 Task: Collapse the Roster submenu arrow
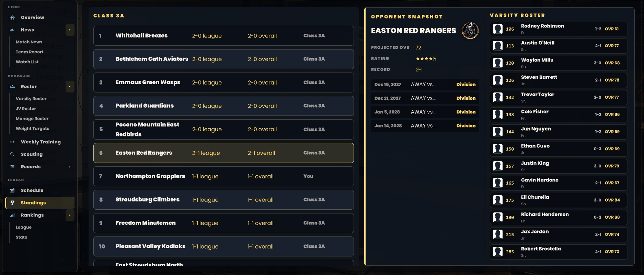tap(70, 87)
